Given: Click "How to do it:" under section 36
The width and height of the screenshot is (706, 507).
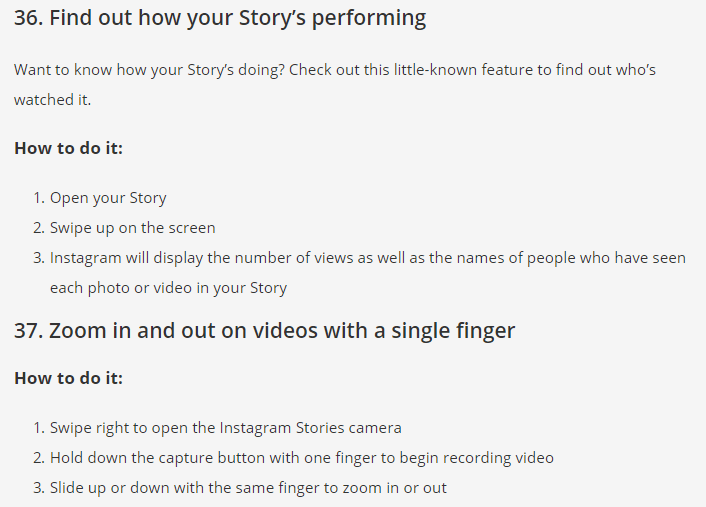Looking at the screenshot, I should pos(68,148).
